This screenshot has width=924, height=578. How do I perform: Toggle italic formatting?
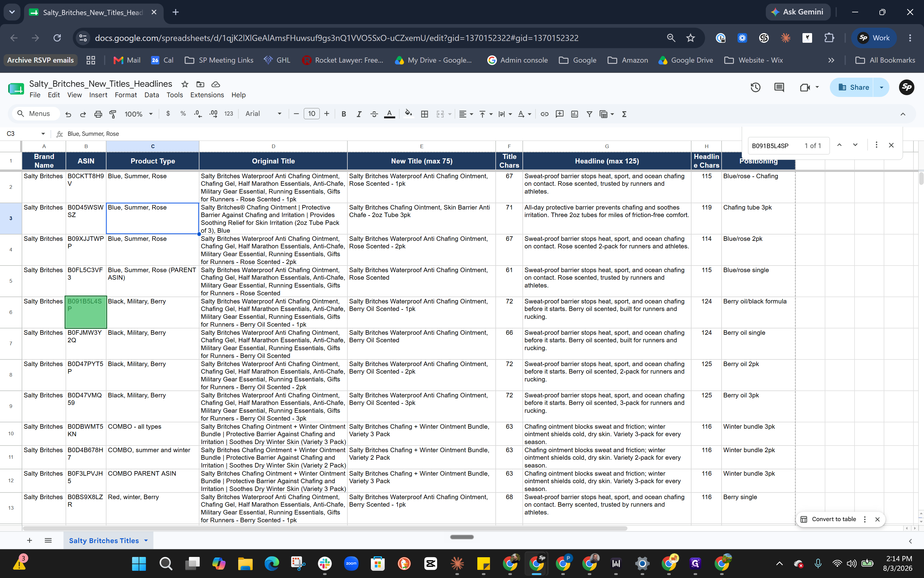pos(359,114)
